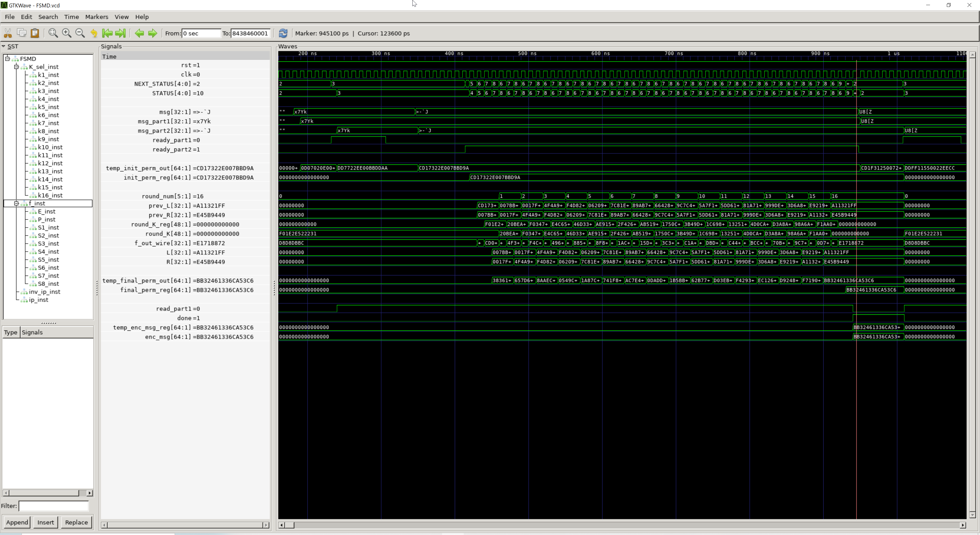Select the clk signal row
980x535 pixels.
185,74
